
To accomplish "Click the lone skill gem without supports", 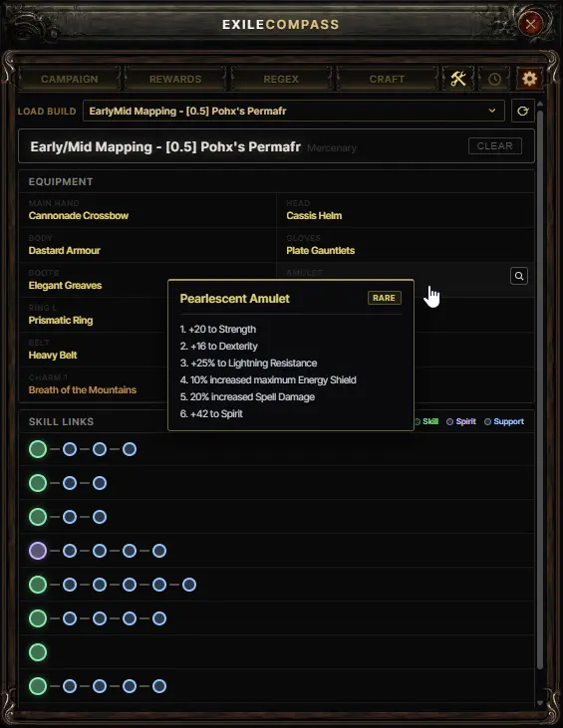I will pyautogui.click(x=38, y=652).
